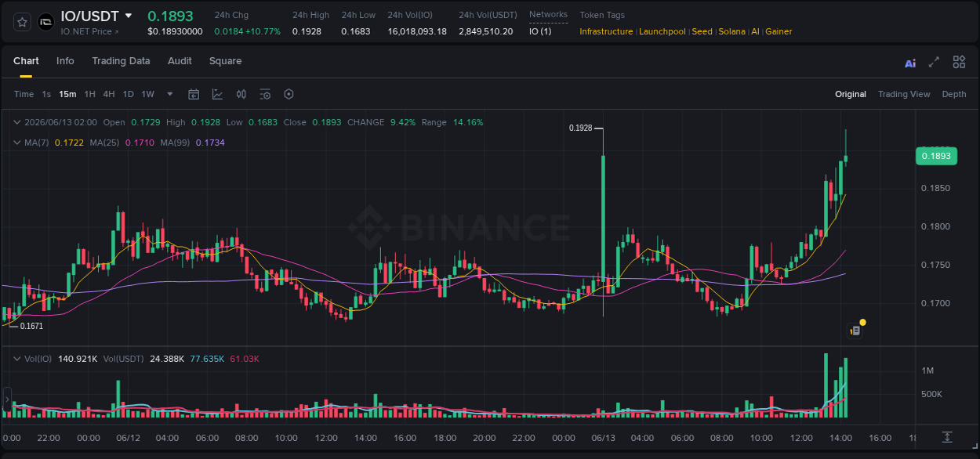Click the $0.18930000 price text
This screenshot has height=459, width=980.
[175, 31]
